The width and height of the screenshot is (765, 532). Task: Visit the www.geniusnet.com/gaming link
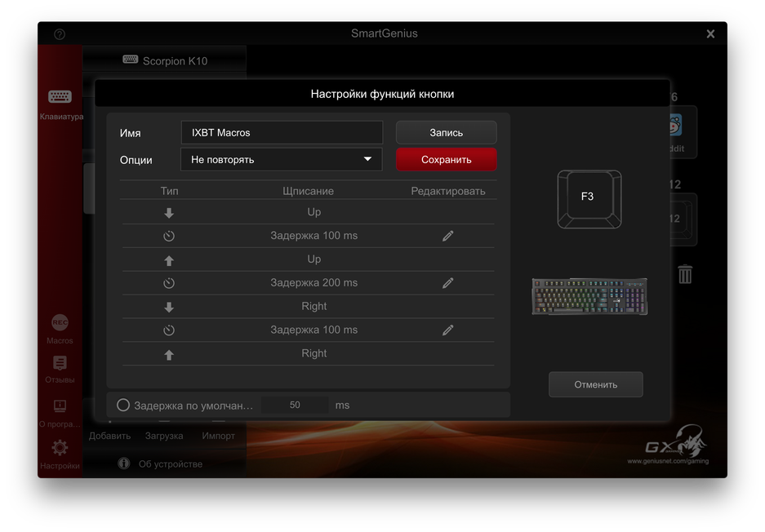tap(668, 461)
